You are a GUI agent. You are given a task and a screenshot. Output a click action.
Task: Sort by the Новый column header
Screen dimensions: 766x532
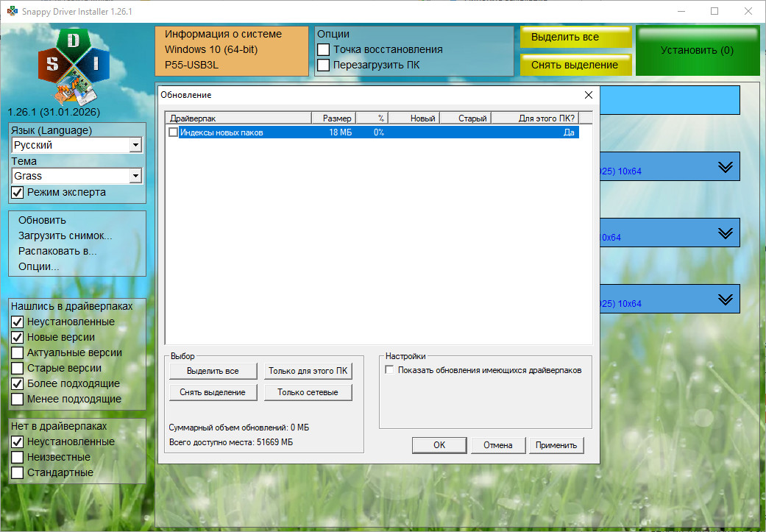tap(414, 118)
